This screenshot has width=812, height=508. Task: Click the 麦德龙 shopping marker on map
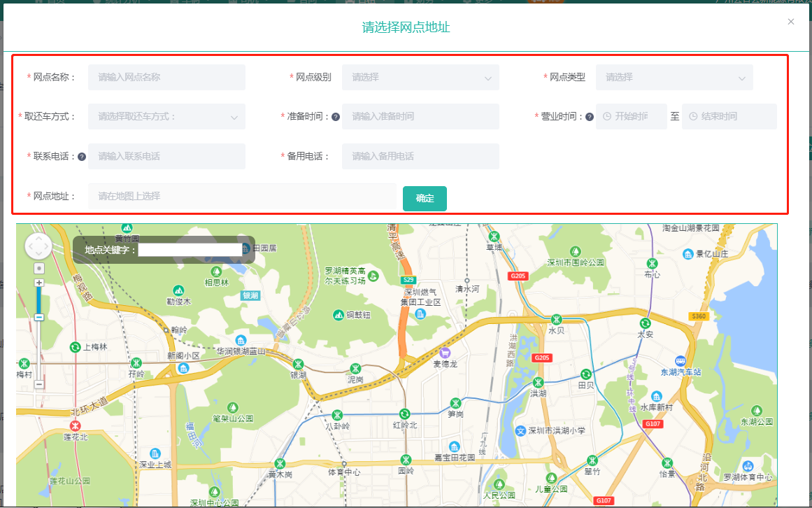click(445, 351)
